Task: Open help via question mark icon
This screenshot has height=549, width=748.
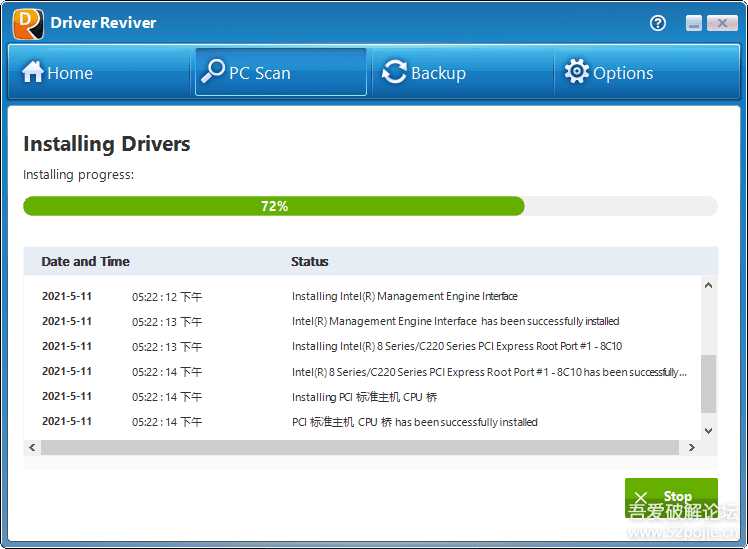Action: point(658,23)
